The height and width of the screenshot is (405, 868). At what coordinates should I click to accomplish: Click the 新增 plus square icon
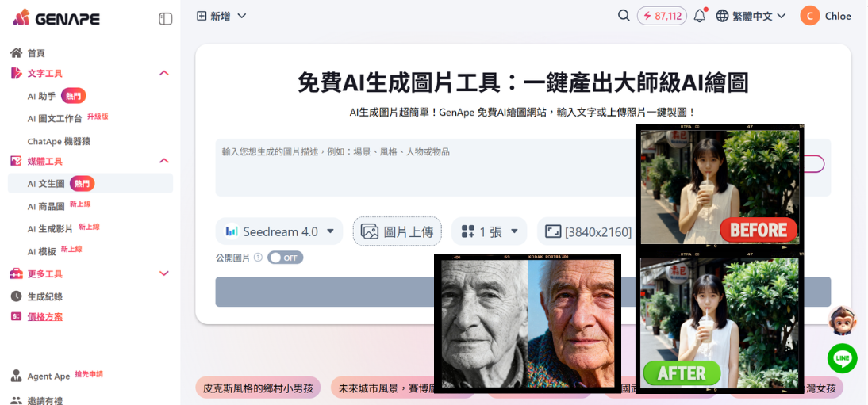pos(202,16)
